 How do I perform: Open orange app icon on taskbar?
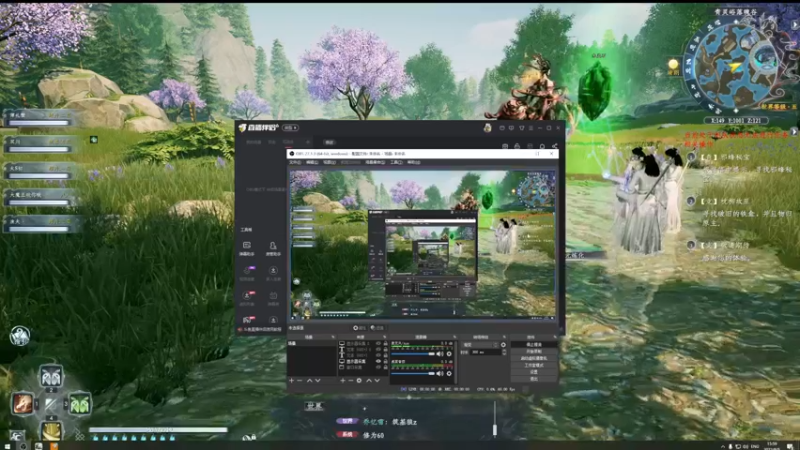[x=54, y=446]
